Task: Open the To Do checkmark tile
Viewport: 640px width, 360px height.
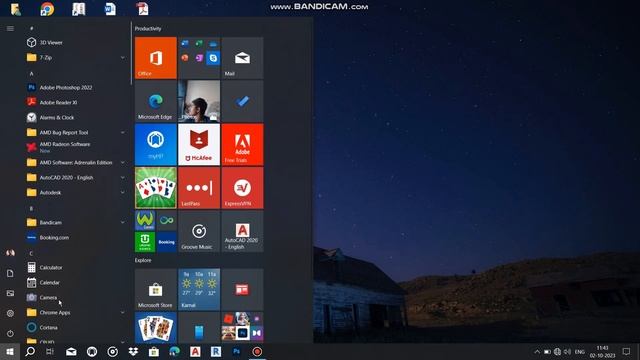Action: (x=242, y=101)
